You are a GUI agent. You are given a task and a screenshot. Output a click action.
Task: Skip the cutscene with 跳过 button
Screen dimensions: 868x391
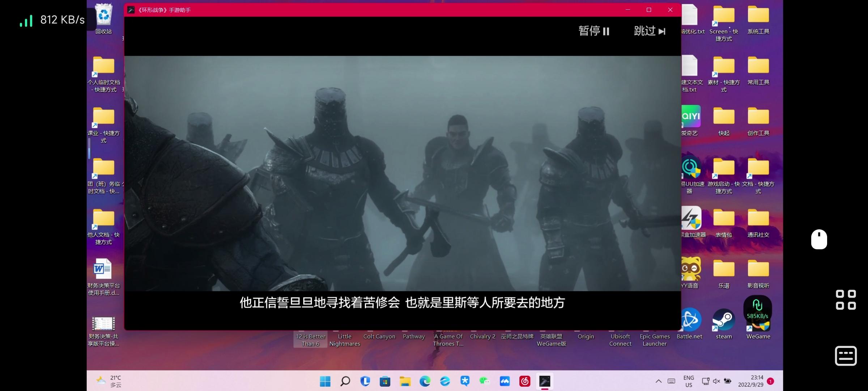[x=650, y=31]
